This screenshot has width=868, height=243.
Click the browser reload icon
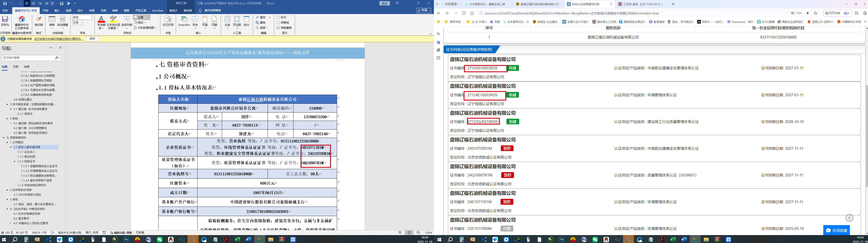tap(464, 13)
